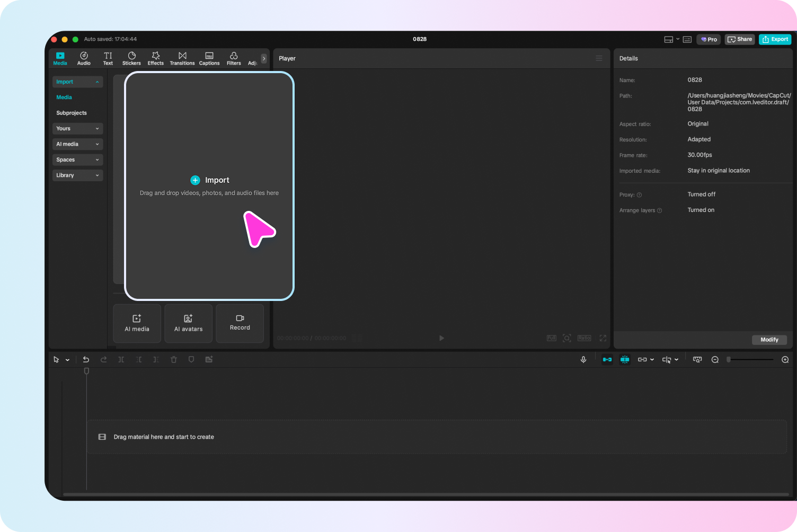Open the Stickers panel
This screenshot has width=797, height=532.
[x=131, y=58]
